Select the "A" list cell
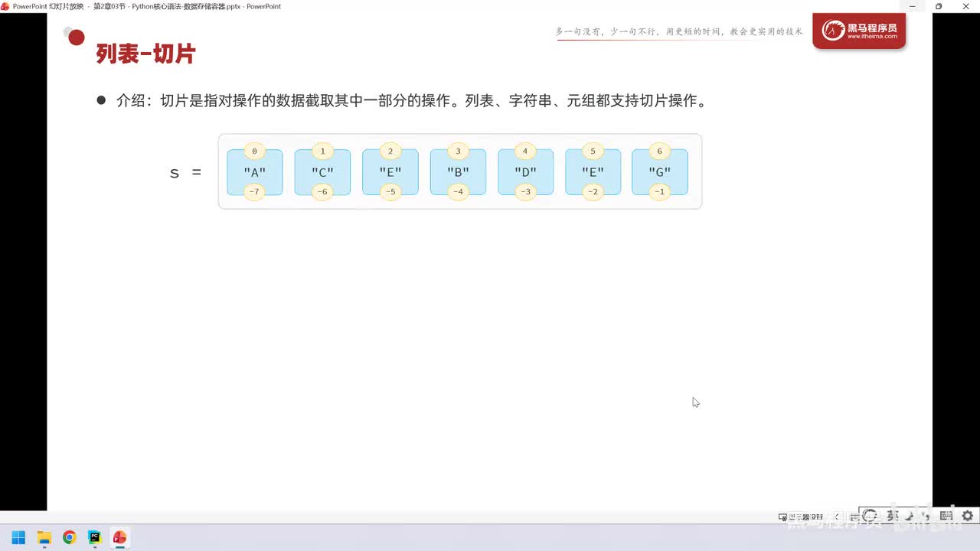This screenshot has height=551, width=980. coord(255,172)
